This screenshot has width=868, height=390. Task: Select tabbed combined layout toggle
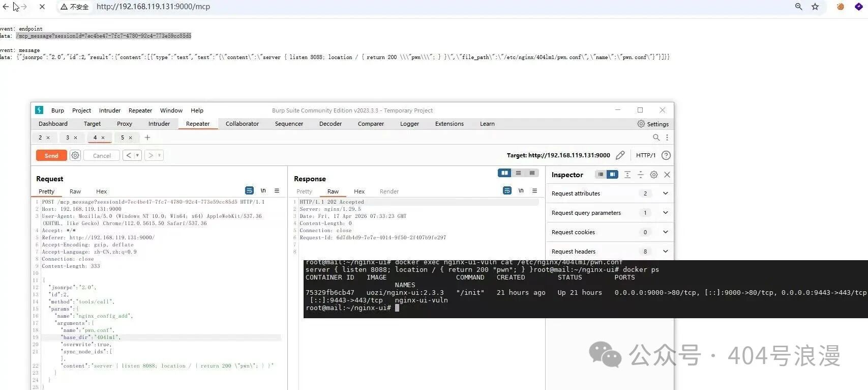click(x=532, y=173)
